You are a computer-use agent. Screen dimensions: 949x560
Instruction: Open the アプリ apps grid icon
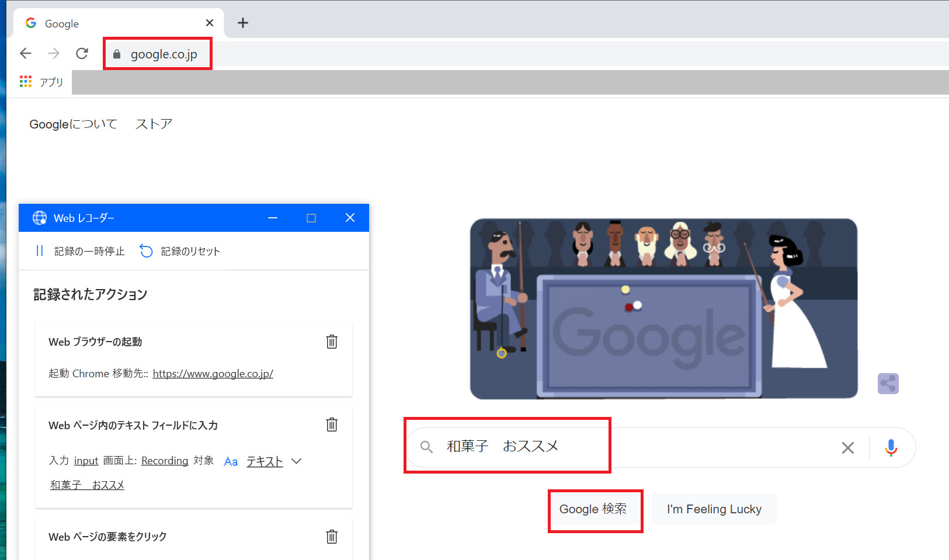click(x=26, y=82)
